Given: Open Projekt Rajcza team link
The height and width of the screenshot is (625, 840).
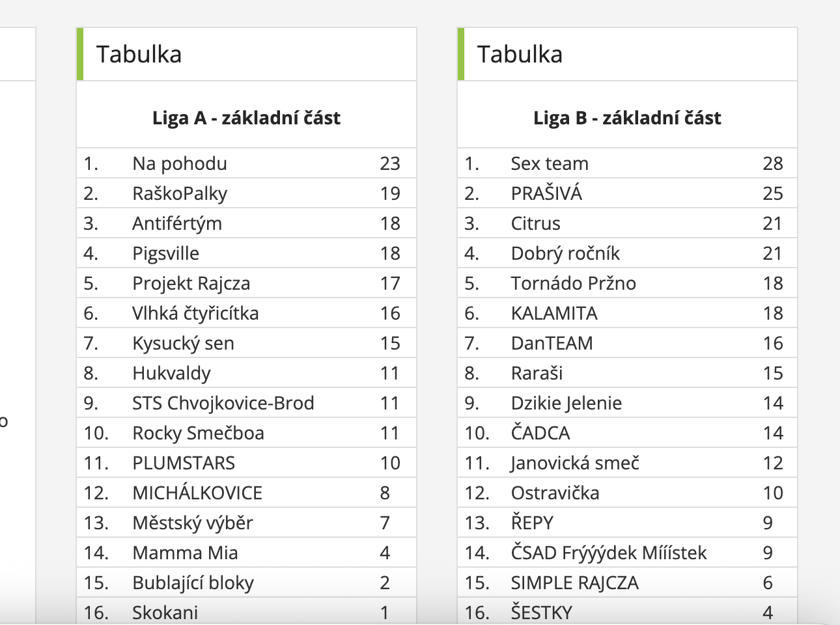Looking at the screenshot, I should [191, 283].
